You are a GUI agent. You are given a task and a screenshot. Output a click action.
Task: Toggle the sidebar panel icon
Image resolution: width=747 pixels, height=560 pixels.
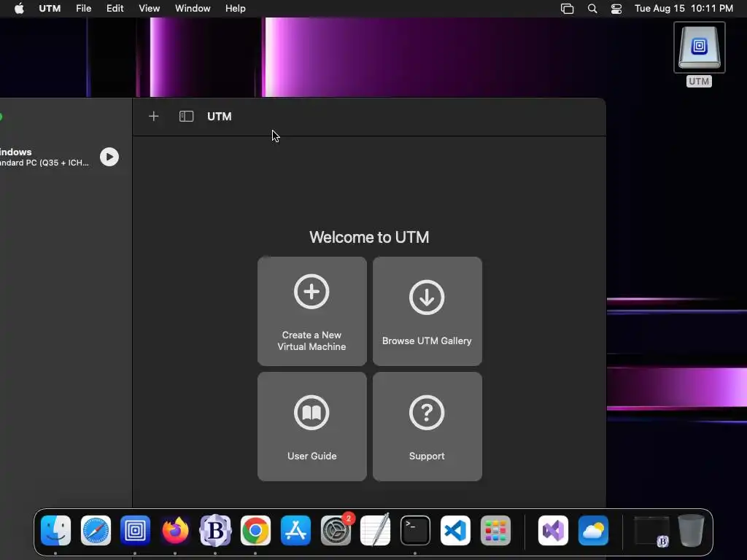(x=186, y=116)
